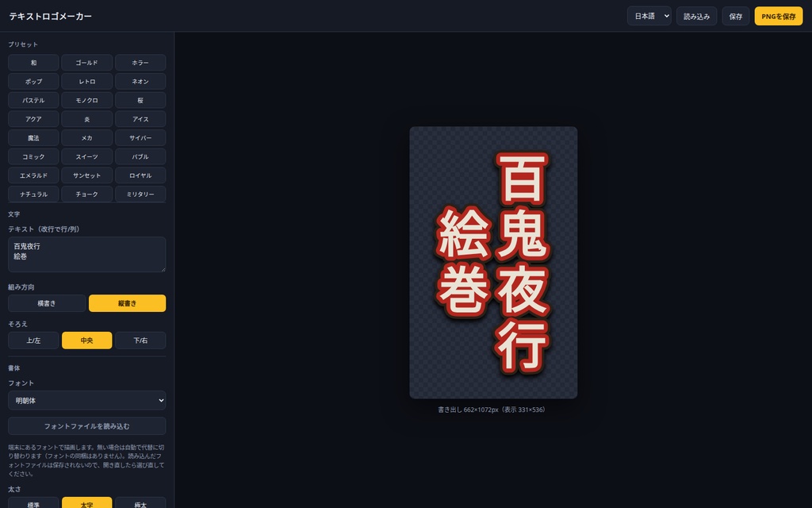Screen dimensions: 812x508
Task: Use the 魔法 preset
Action: point(33,138)
